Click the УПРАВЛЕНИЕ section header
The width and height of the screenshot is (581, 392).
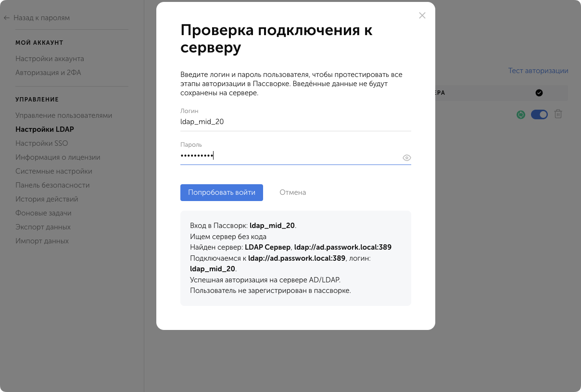pos(37,100)
